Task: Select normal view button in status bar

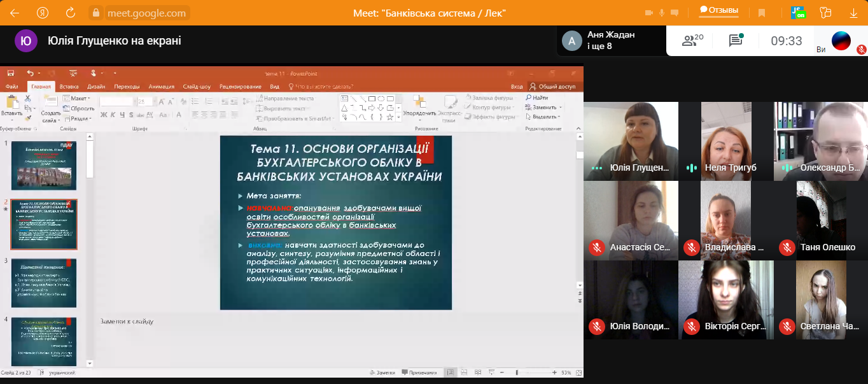Action: point(451,373)
